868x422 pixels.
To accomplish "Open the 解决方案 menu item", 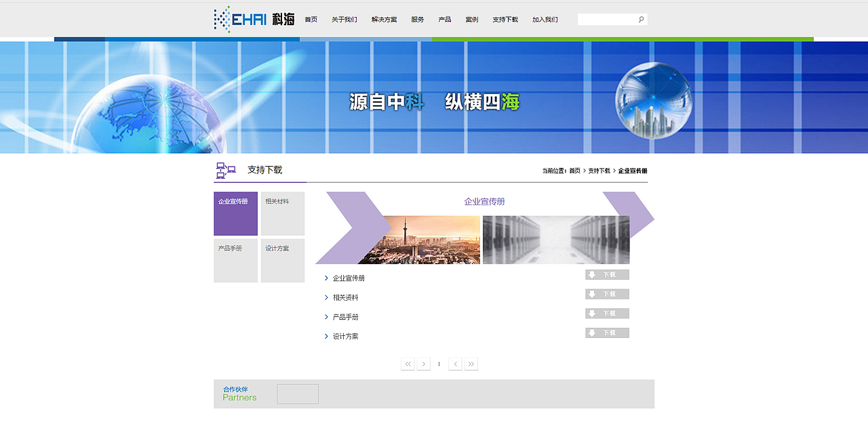I will 384,20.
